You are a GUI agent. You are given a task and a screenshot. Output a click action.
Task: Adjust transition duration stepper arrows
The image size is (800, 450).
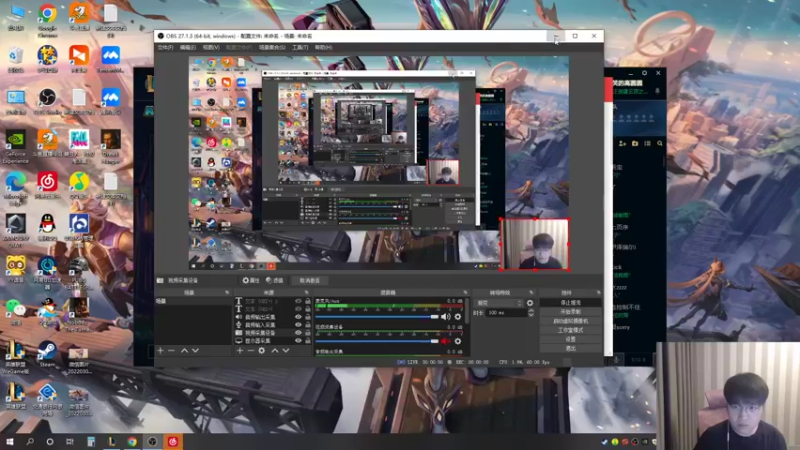coord(531,312)
